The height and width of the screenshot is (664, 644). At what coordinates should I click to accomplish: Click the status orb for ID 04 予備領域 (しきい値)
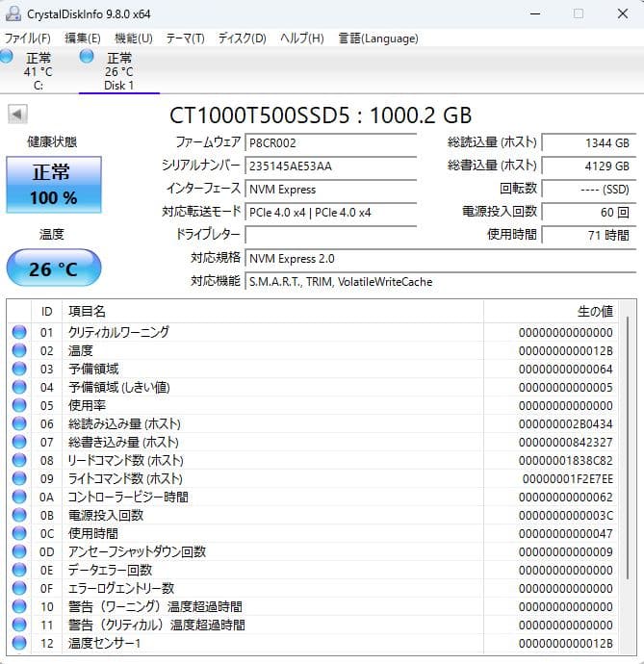(x=19, y=387)
